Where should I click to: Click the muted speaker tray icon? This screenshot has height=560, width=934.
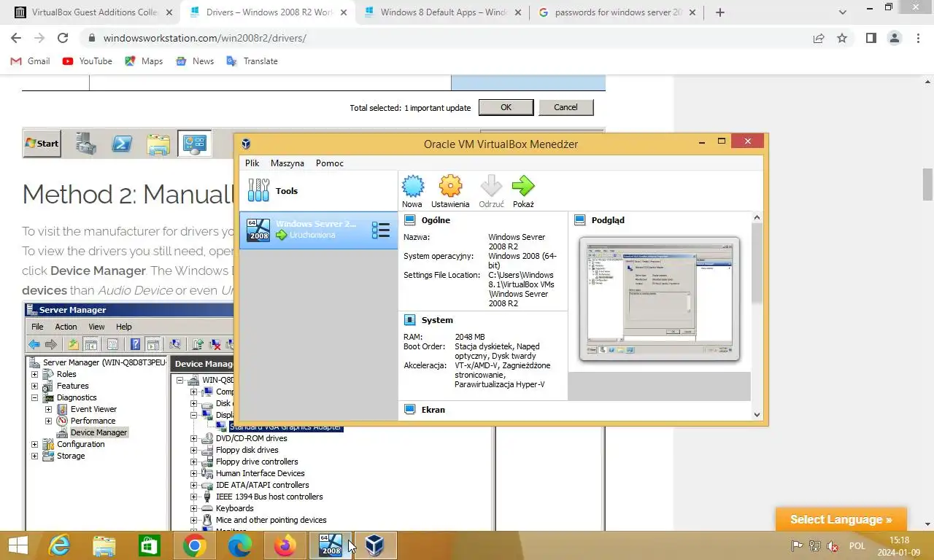pyautogui.click(x=833, y=546)
